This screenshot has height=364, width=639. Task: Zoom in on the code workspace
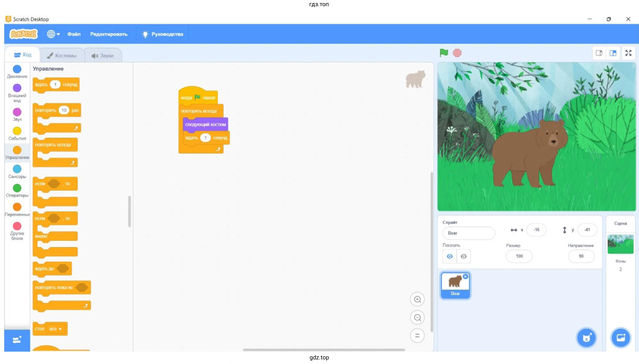[417, 299]
